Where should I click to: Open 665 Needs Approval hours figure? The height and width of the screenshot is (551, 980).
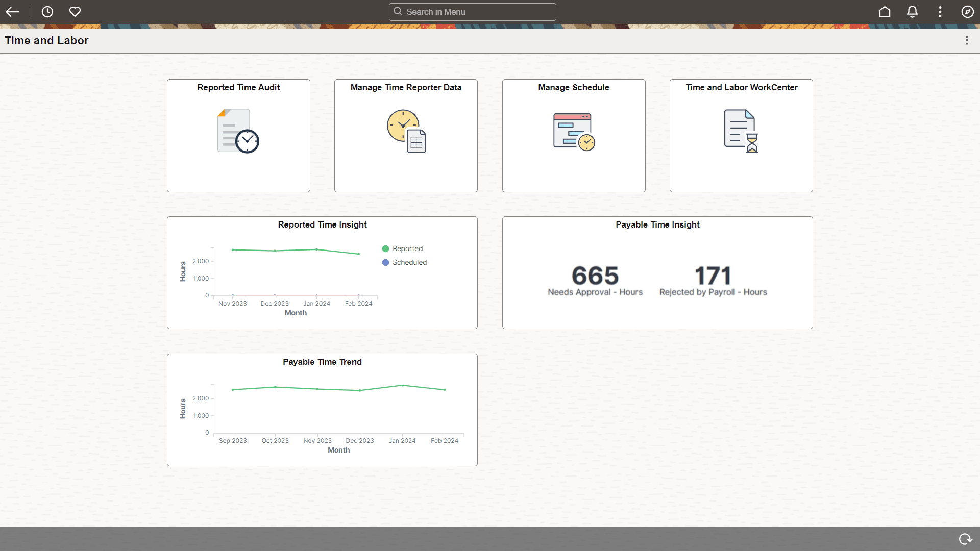595,276
